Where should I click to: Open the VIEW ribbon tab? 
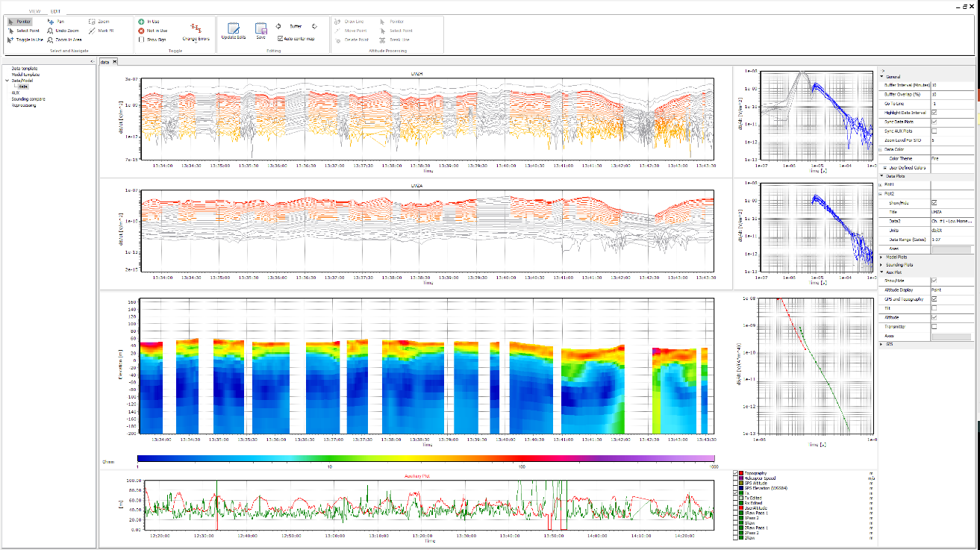pyautogui.click(x=34, y=12)
